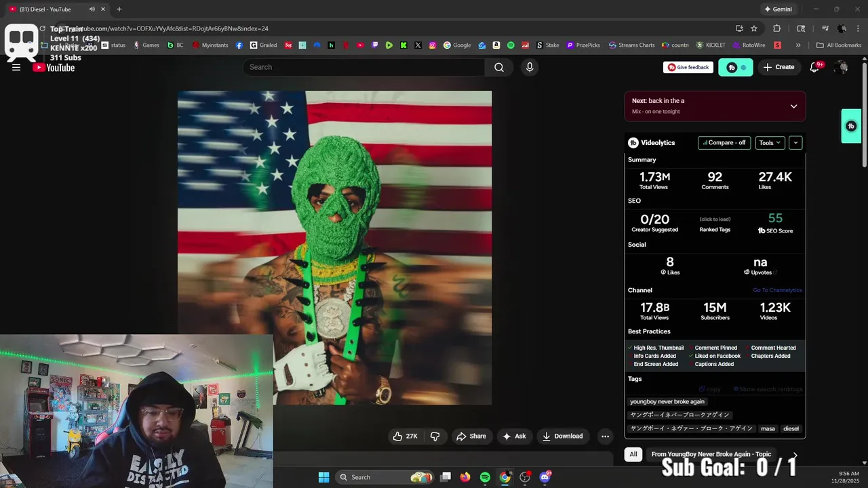Click the search magnifier button
Image resolution: width=868 pixels, height=488 pixels.
499,67
